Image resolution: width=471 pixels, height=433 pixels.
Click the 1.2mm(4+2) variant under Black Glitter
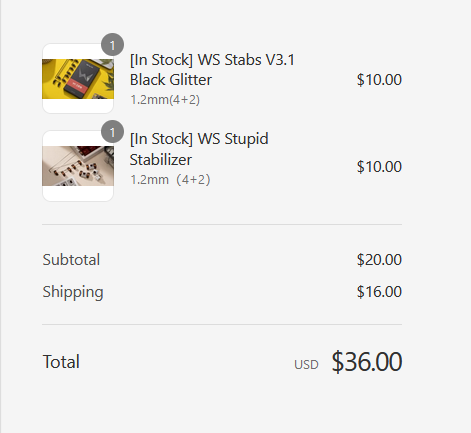[x=165, y=100]
